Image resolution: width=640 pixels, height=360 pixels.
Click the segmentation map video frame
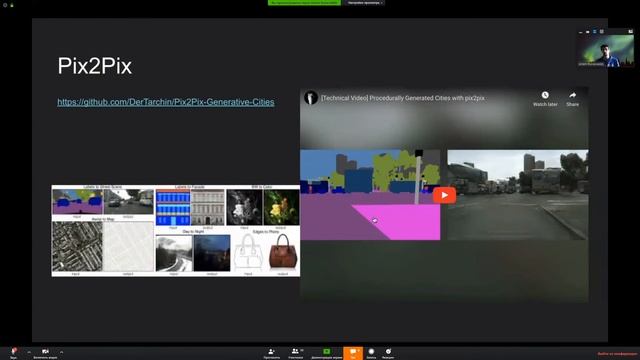click(x=370, y=195)
